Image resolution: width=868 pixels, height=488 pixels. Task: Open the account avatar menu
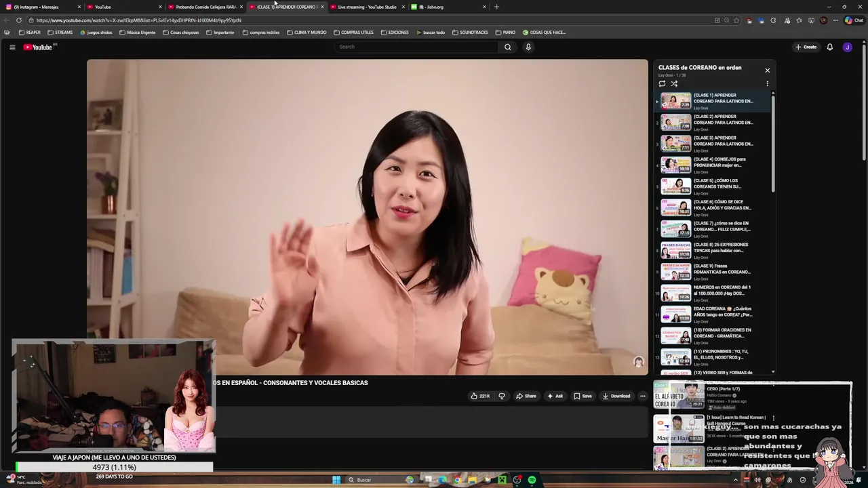pyautogui.click(x=847, y=47)
